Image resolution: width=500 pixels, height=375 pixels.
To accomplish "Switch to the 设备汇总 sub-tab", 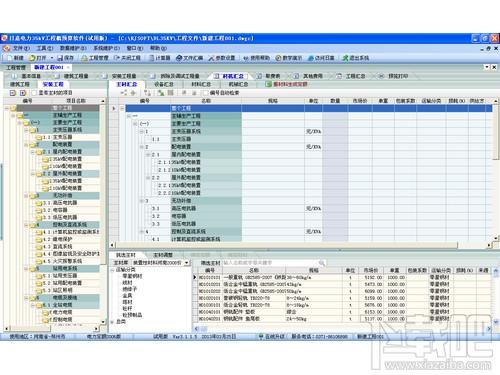I will click(x=164, y=84).
